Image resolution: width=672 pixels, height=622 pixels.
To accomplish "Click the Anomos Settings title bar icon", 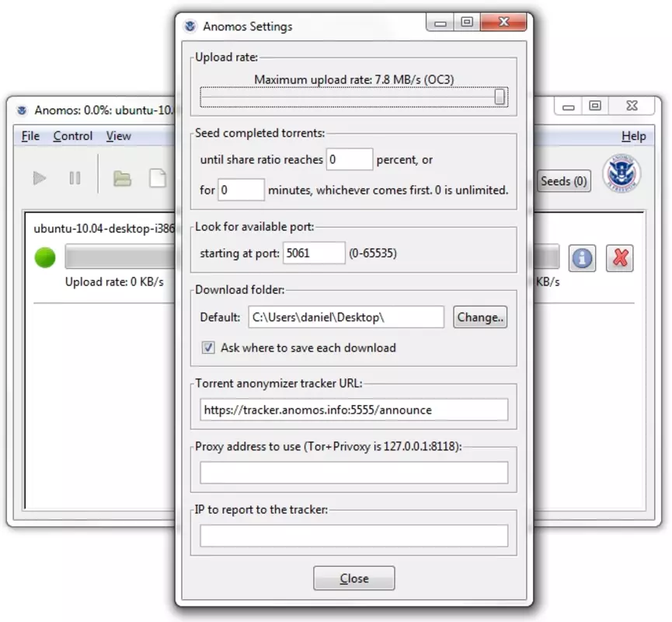I will [x=190, y=26].
